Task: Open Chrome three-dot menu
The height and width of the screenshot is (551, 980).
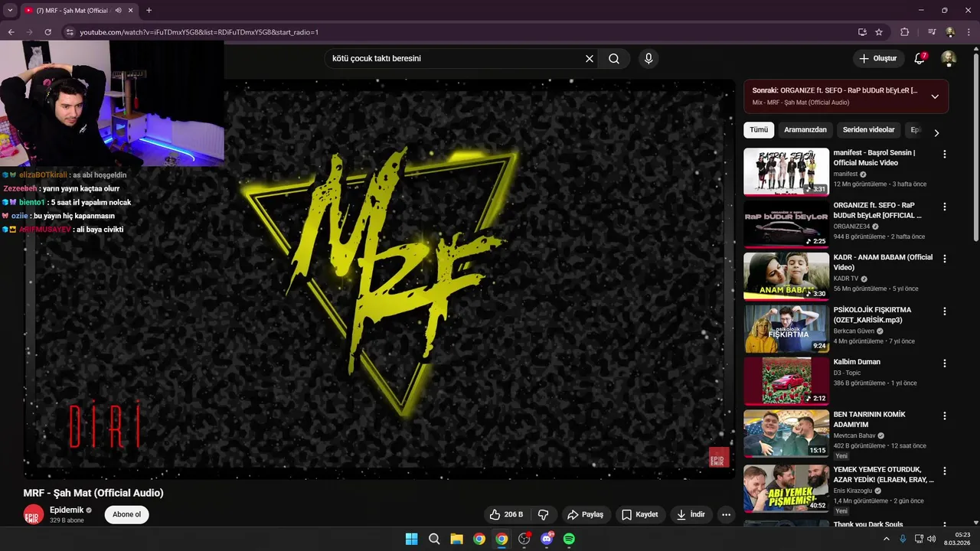Action: (x=969, y=32)
